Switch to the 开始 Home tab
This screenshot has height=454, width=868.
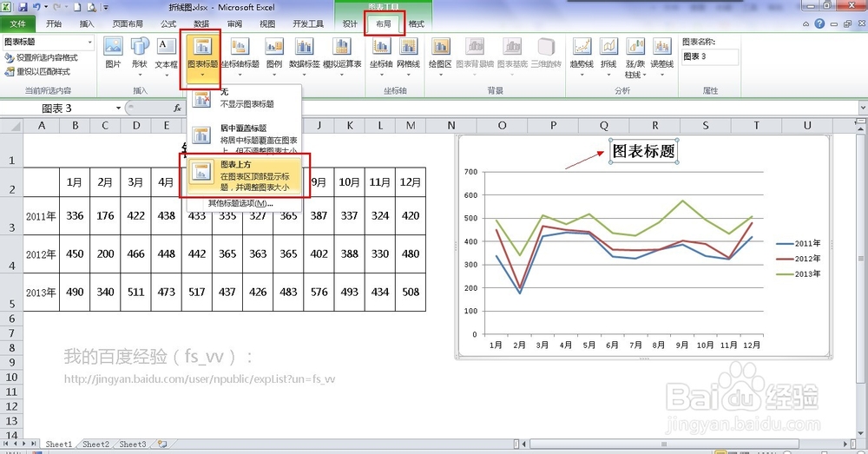54,23
